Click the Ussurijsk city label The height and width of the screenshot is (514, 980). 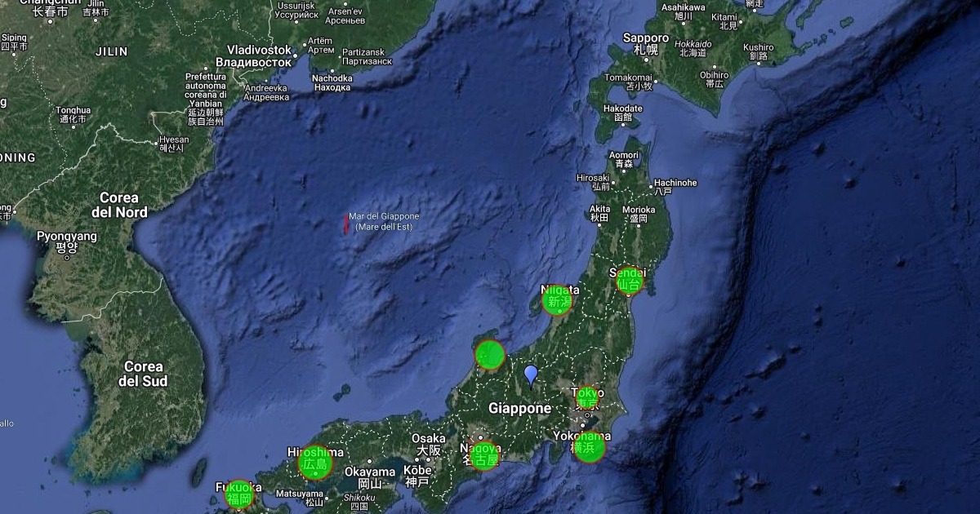point(296,10)
